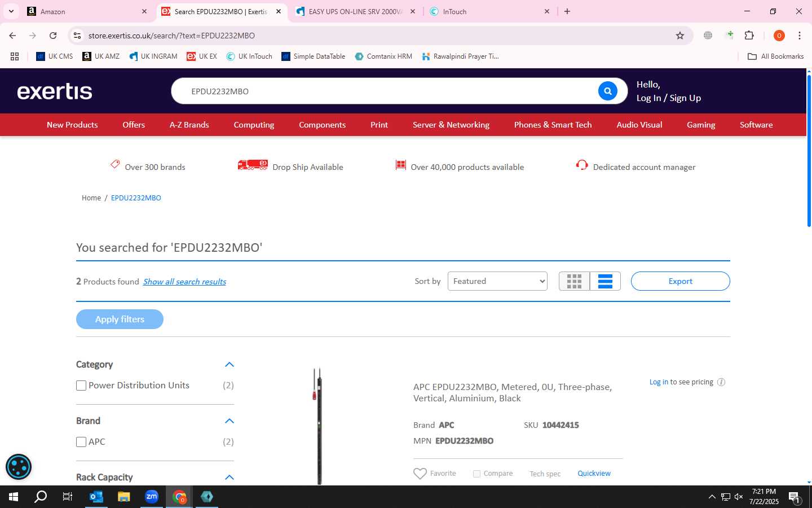The height and width of the screenshot is (508, 812).
Task: Open the bookmarks apps grid icon
Action: (15, 56)
